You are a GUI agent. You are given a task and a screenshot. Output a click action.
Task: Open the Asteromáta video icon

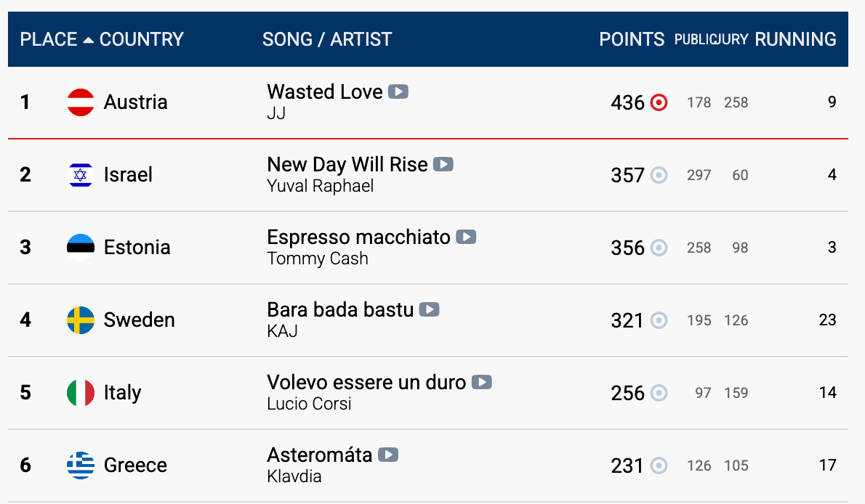coord(388,455)
